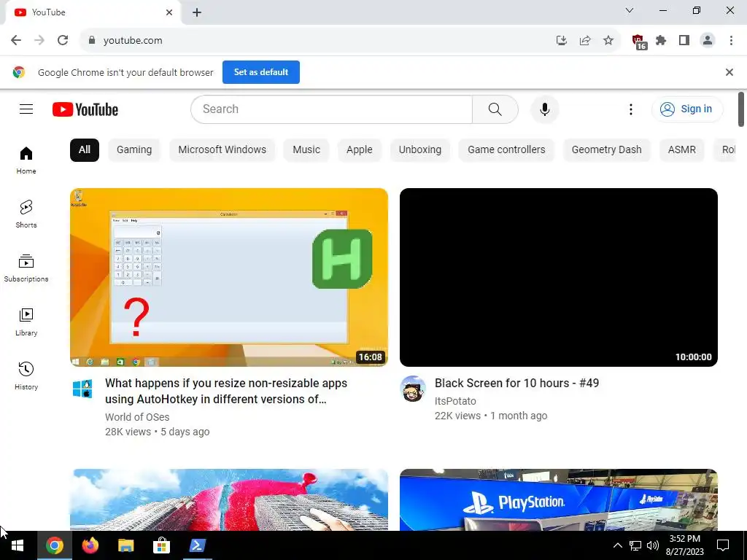Click the browser back arrow
Image resolution: width=747 pixels, height=560 pixels.
tap(16, 40)
